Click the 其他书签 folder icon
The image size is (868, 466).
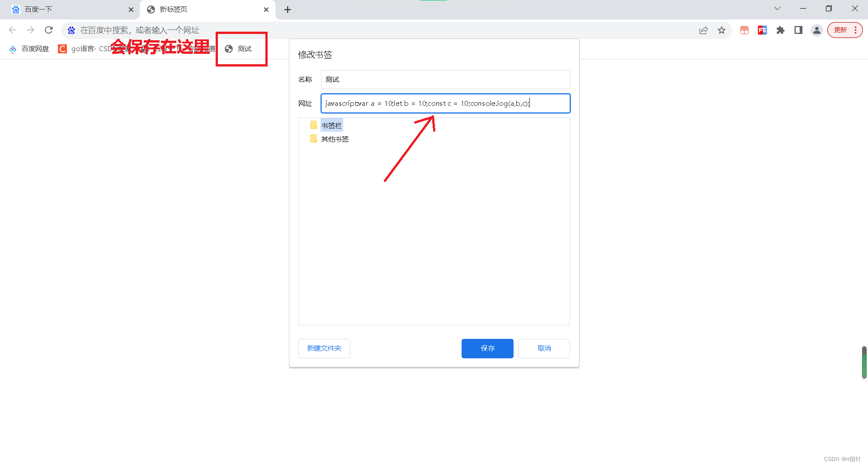314,138
